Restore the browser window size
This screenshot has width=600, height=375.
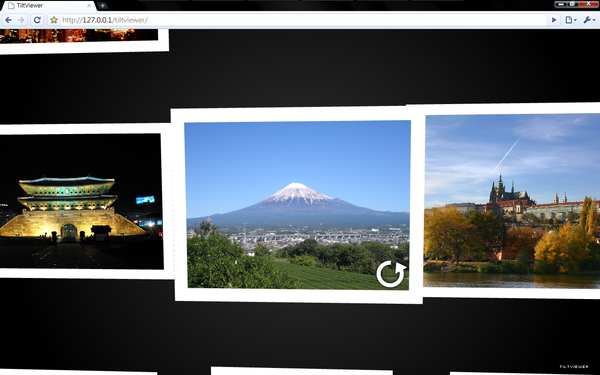573,4
